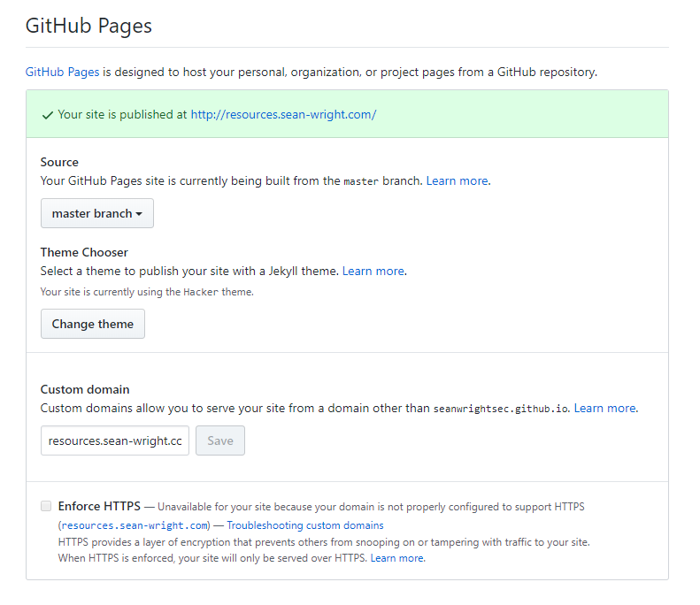
Task: Click the Theme Chooser heading
Action: click(x=84, y=252)
